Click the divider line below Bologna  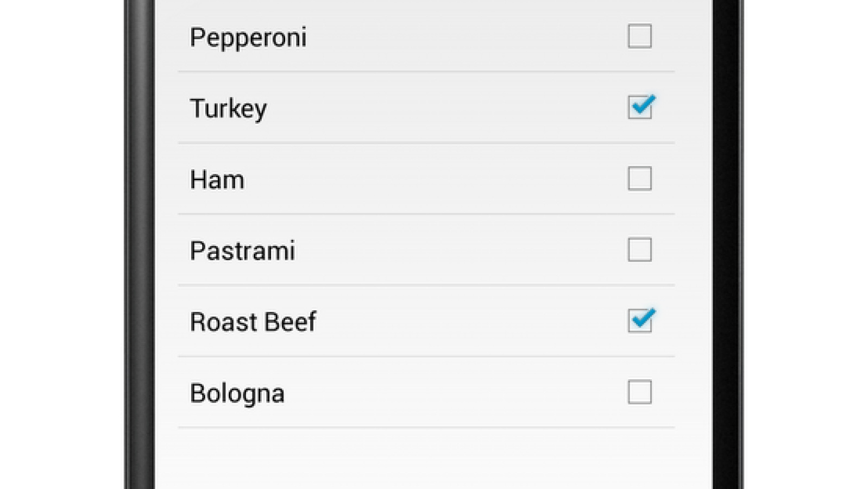(426, 428)
